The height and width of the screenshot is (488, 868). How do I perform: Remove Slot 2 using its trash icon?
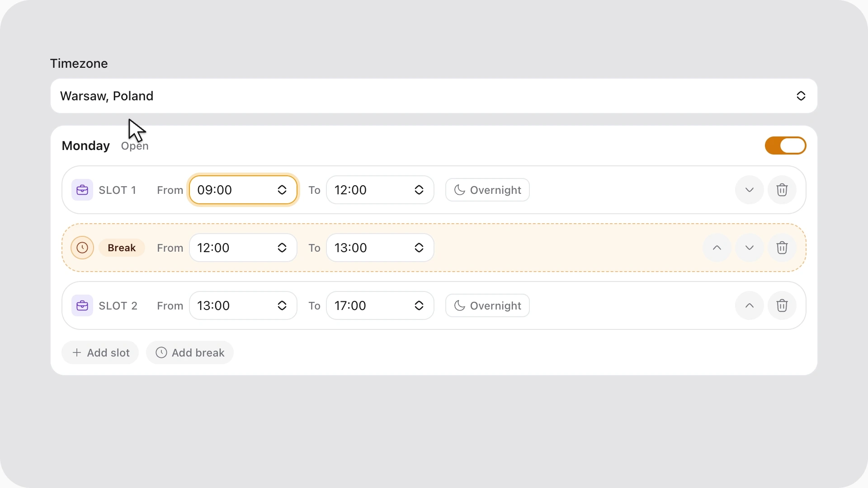782,305
